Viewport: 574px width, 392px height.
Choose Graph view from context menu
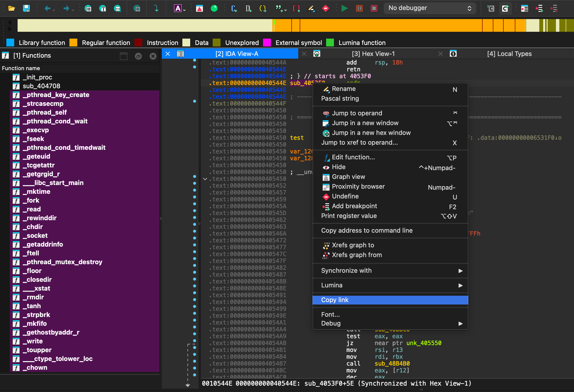coord(390,177)
